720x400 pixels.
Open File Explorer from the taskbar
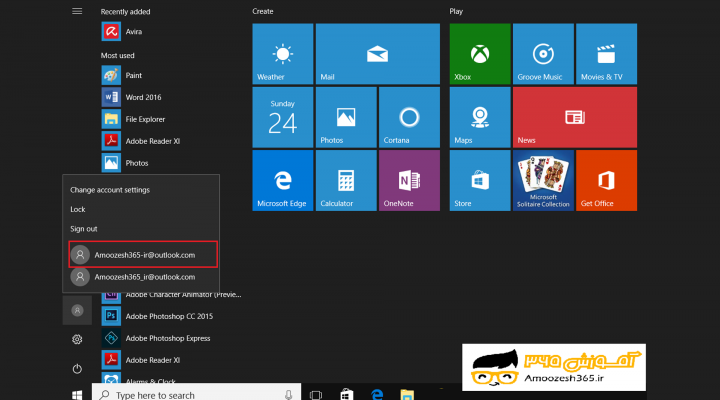407,394
